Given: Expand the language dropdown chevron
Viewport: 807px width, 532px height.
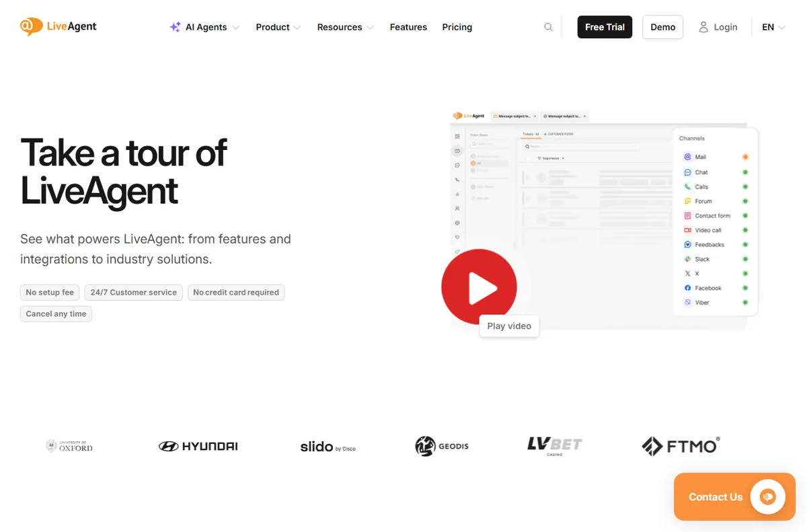Looking at the screenshot, I should pyautogui.click(x=781, y=28).
